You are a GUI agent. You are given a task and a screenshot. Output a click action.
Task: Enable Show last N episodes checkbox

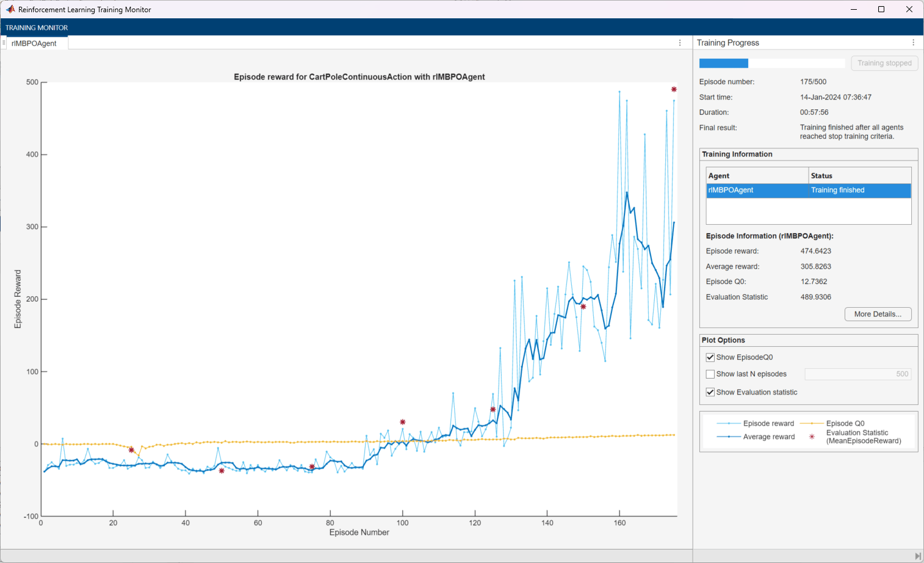click(x=710, y=374)
